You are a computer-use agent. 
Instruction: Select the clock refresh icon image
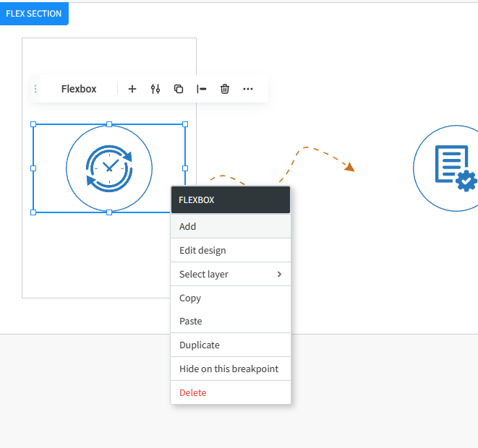coord(109,168)
